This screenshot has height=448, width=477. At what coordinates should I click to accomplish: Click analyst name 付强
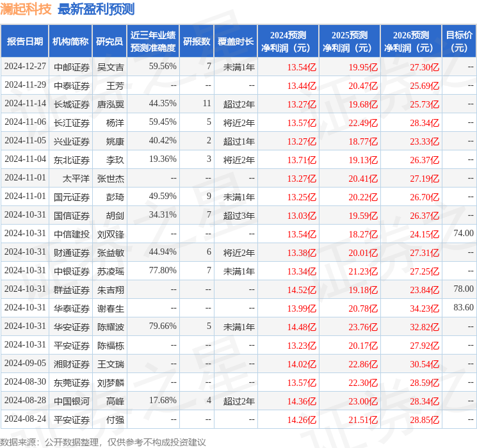[x=115, y=419]
